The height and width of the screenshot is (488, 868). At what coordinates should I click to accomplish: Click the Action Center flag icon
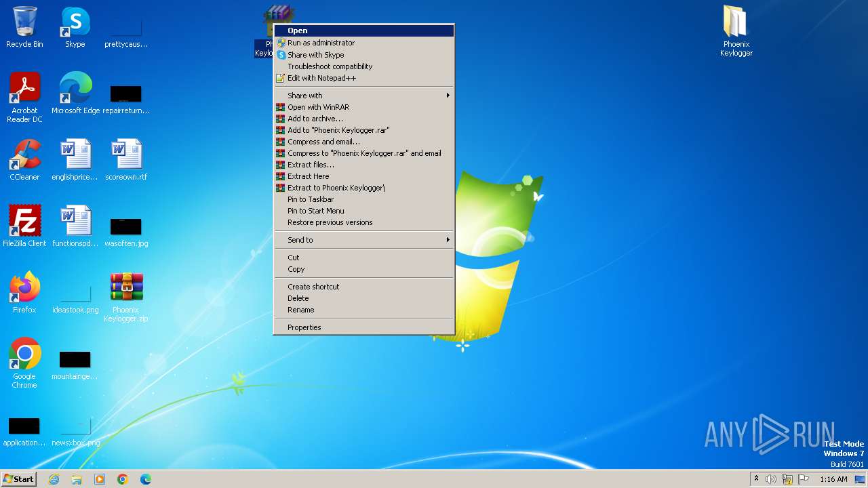click(804, 479)
